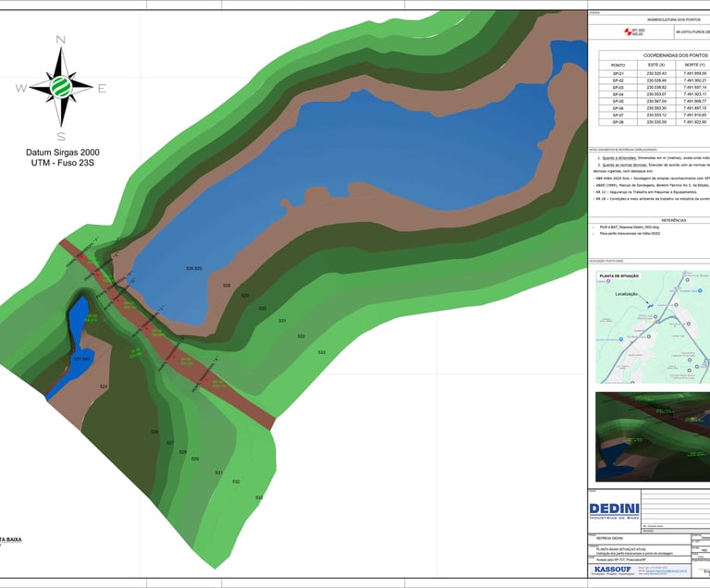The height and width of the screenshot is (588, 710).
Task: Click the contour label '533' east of the dam
Action: point(322,352)
